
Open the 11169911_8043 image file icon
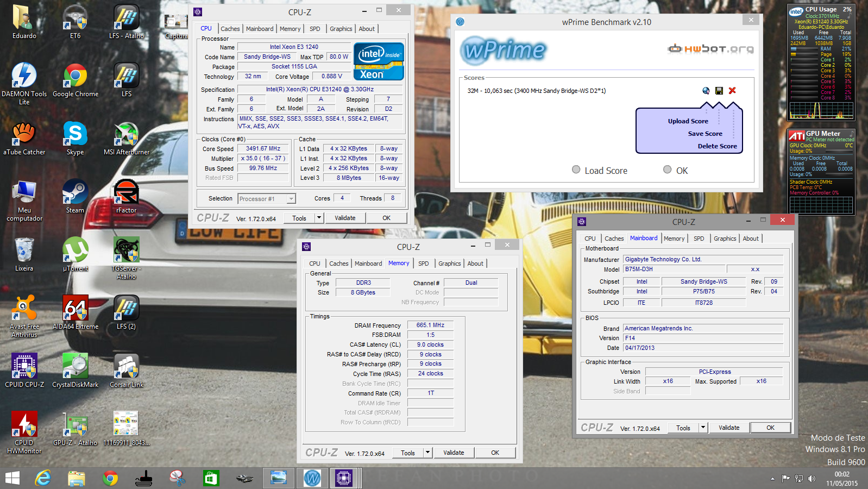126,429
